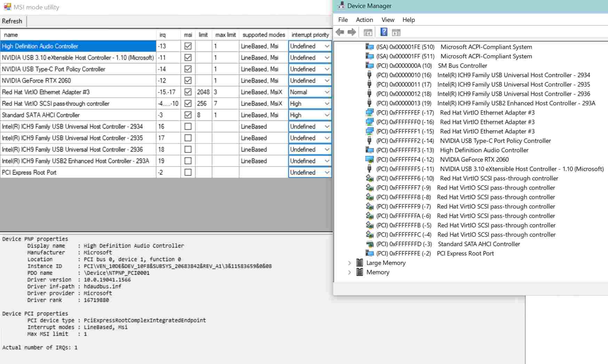Select icon of ICH9 USB Universal Host Controller - 2934

[x=370, y=75]
